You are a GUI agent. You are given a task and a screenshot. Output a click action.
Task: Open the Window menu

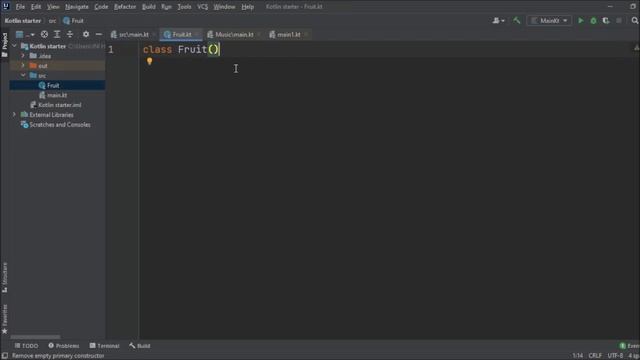[224, 7]
